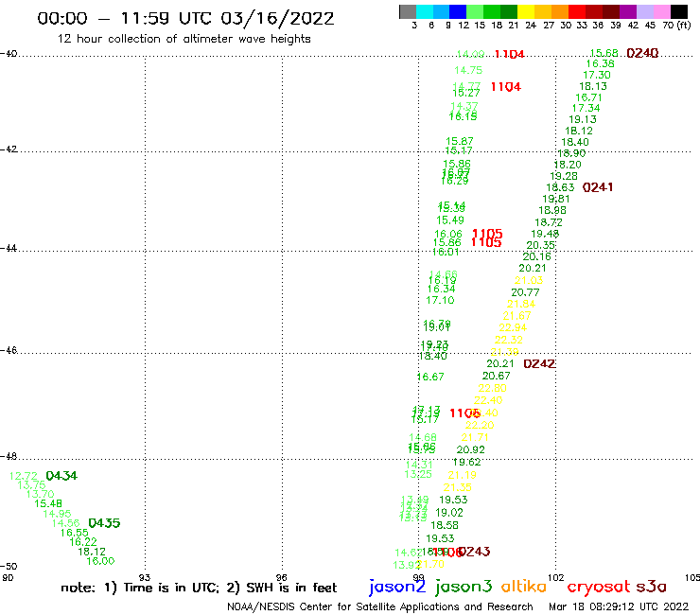Image resolution: width=700 pixels, height=615 pixels.
Task: Click the altika satellite legend label
Action: point(524,587)
